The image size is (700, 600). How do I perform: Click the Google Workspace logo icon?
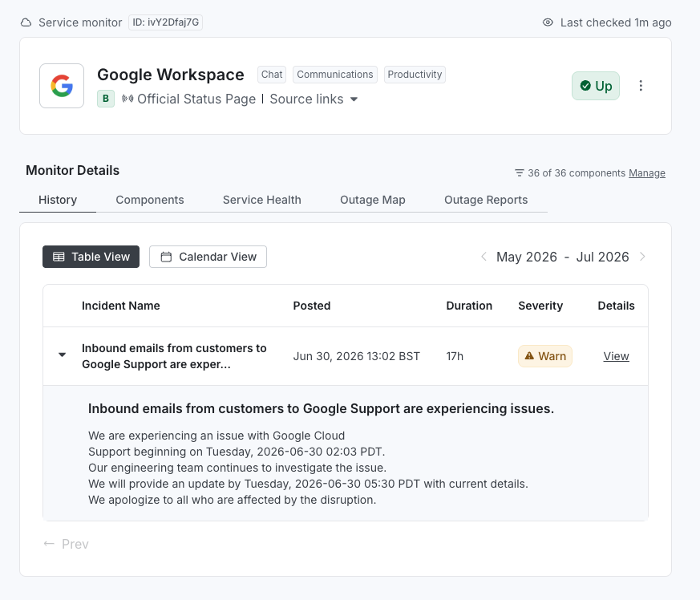(62, 86)
